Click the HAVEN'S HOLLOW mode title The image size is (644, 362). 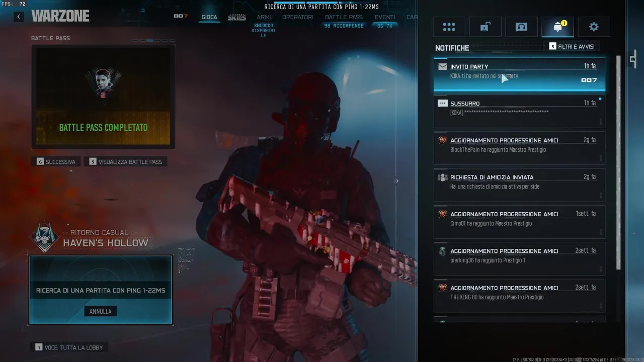click(x=106, y=243)
